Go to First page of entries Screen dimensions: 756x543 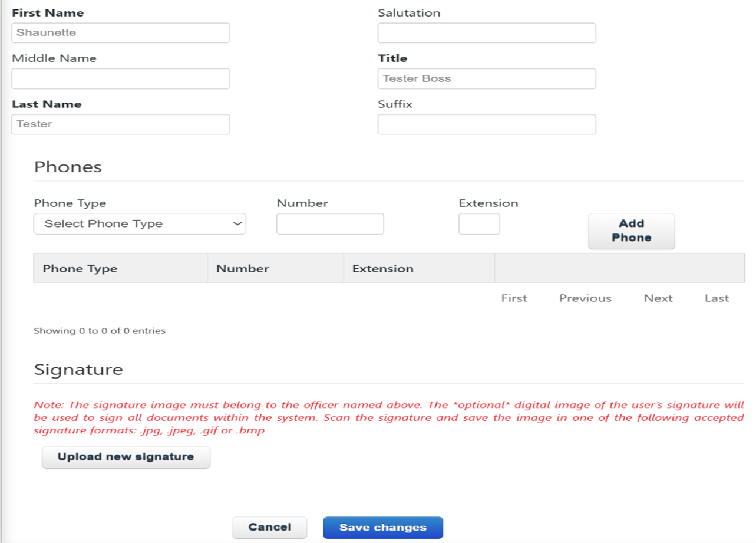[x=514, y=298]
